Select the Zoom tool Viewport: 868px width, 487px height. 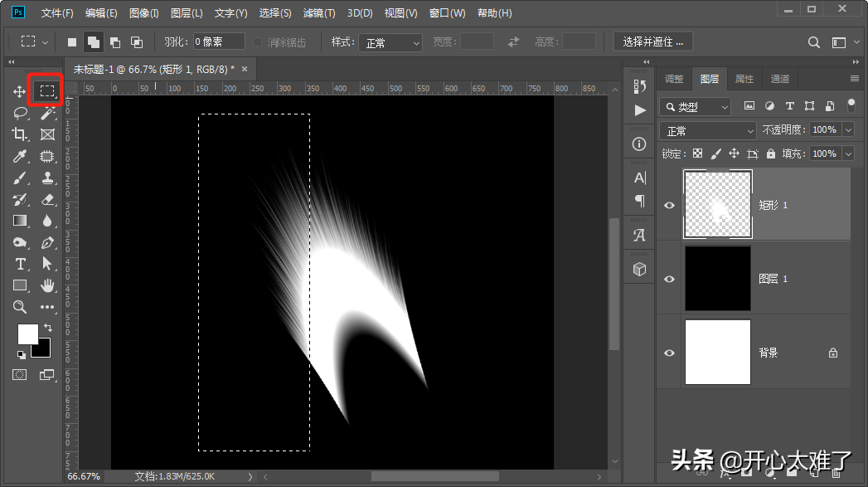tap(20, 307)
